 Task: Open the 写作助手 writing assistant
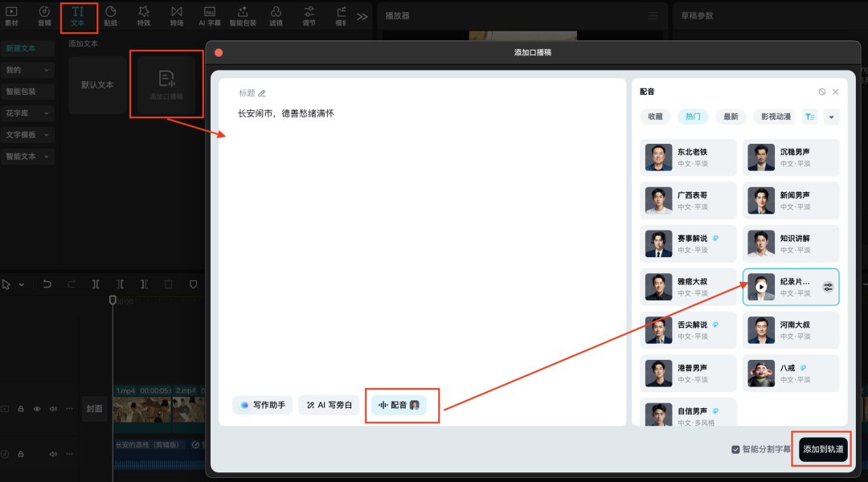(263, 405)
